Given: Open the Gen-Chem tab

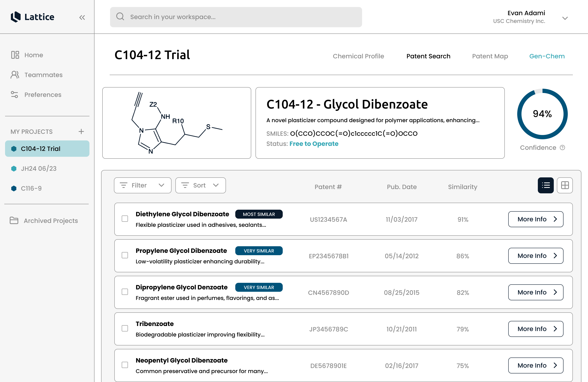Looking at the screenshot, I should (547, 56).
